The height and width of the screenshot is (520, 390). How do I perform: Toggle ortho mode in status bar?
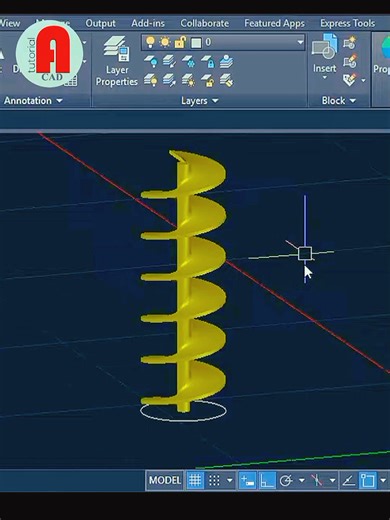point(267,480)
